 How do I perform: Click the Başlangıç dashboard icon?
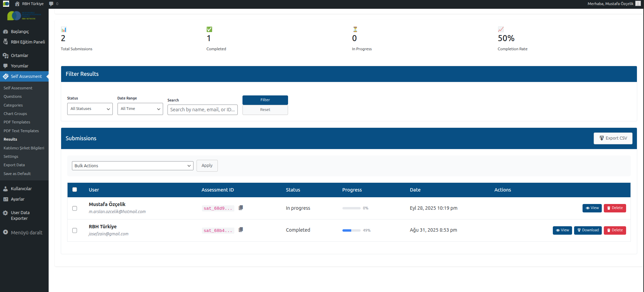tap(5, 31)
